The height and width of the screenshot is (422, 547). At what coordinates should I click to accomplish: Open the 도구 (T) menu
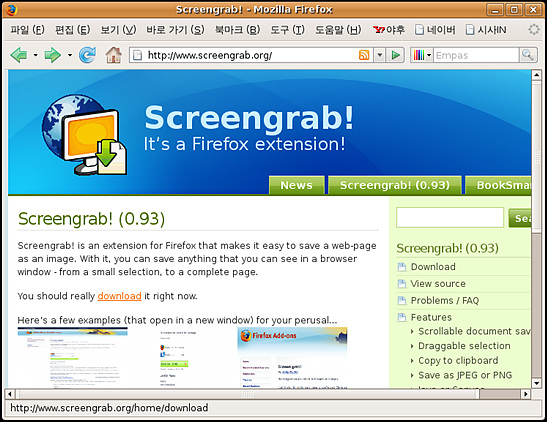287,30
